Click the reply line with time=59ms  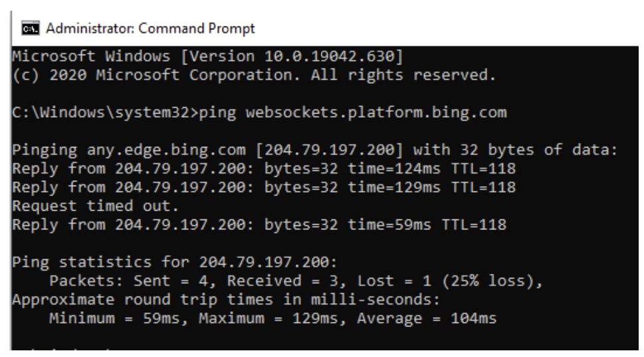click(259, 225)
